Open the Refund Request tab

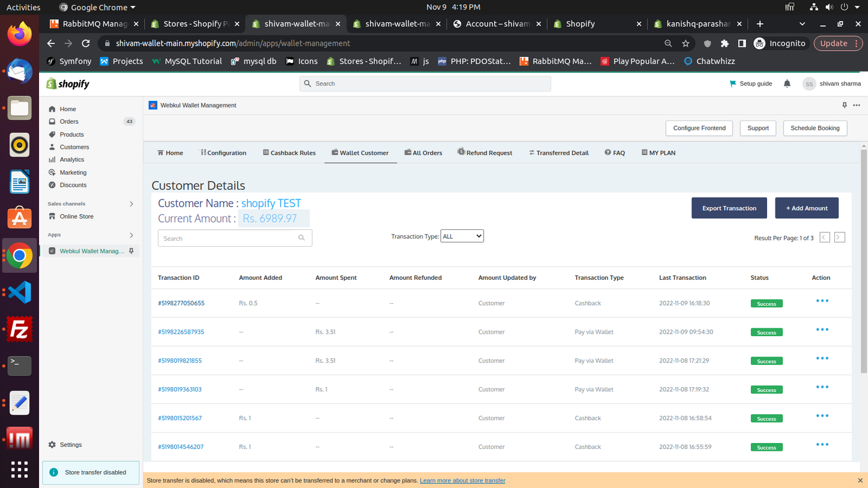tap(485, 153)
